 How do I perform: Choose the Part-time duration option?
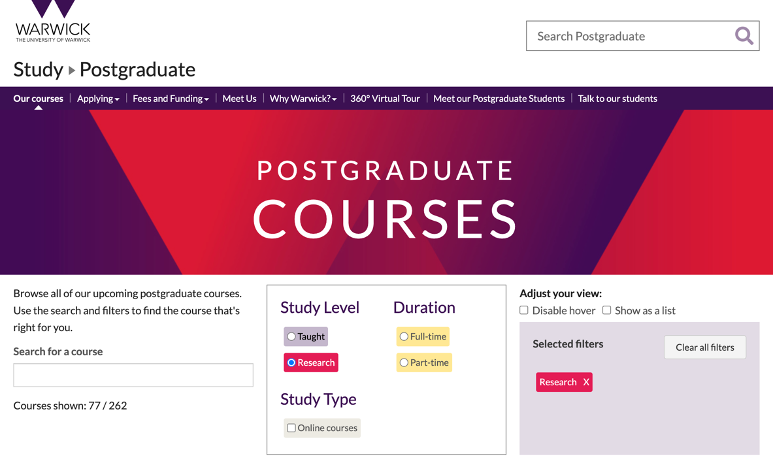pyautogui.click(x=404, y=363)
